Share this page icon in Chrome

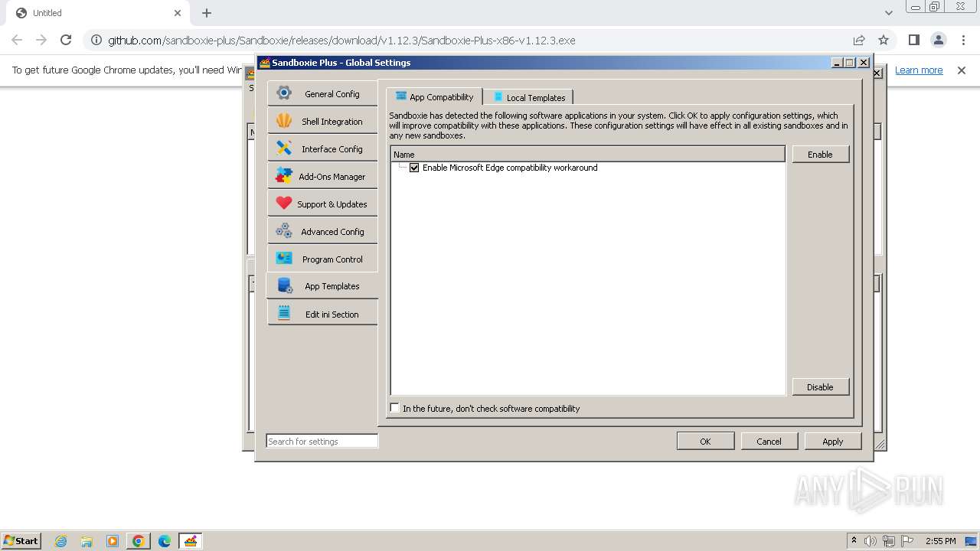click(x=859, y=40)
